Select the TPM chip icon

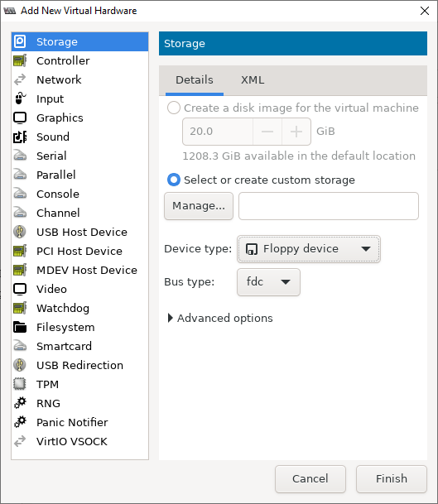[x=20, y=384]
